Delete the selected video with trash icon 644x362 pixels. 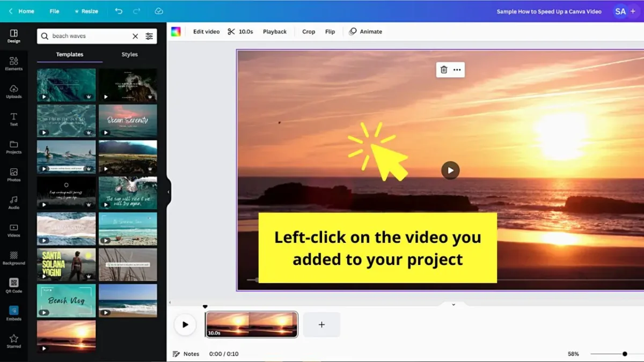(444, 70)
